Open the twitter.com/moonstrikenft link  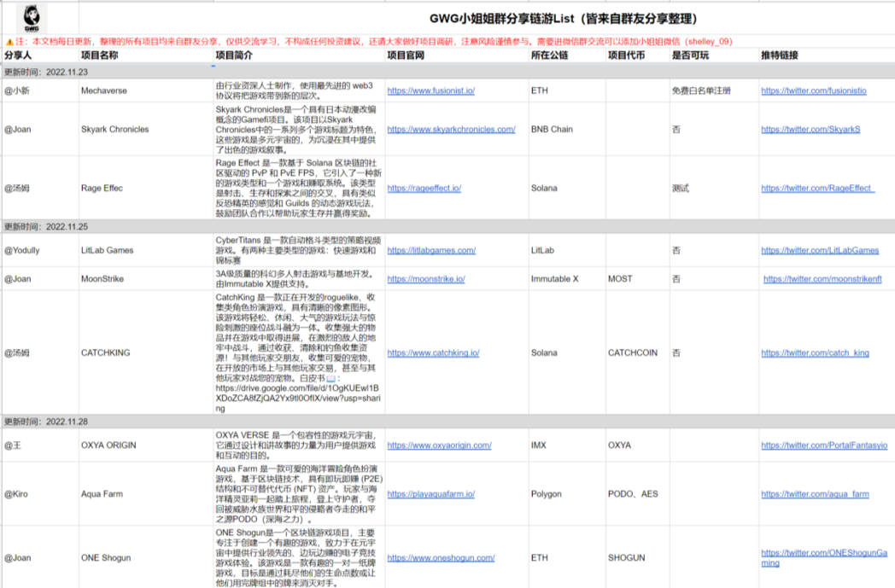tap(822, 279)
